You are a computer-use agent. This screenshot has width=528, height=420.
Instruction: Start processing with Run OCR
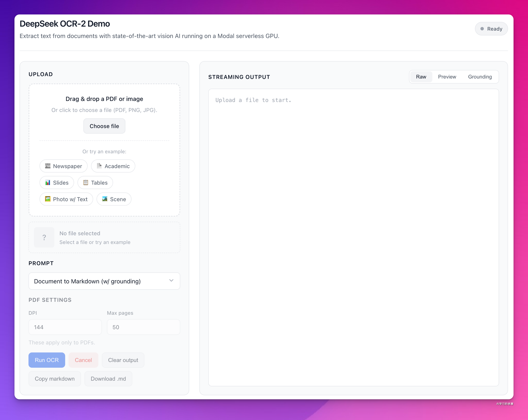point(47,360)
